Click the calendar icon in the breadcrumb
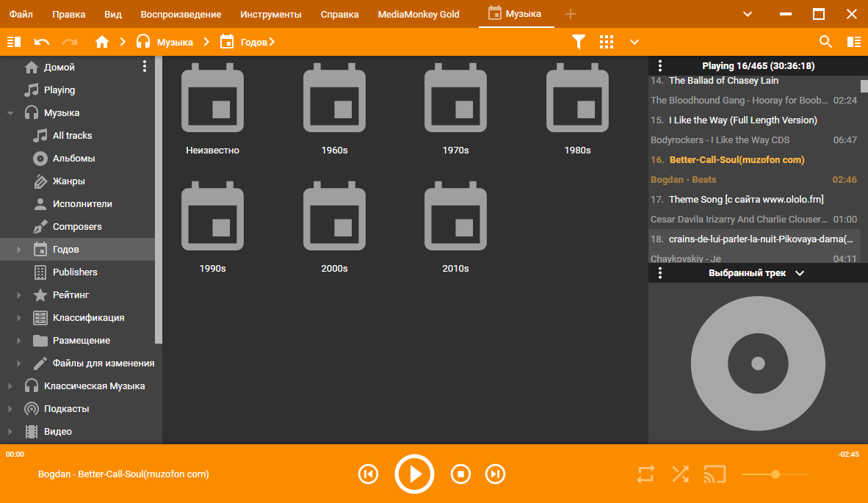Image resolution: width=868 pixels, height=503 pixels. [x=227, y=42]
